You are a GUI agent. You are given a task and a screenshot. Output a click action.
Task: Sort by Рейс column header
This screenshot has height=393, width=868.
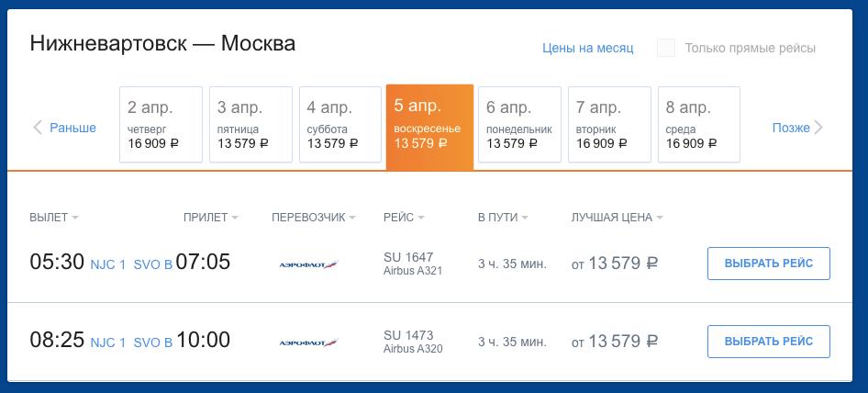click(405, 218)
